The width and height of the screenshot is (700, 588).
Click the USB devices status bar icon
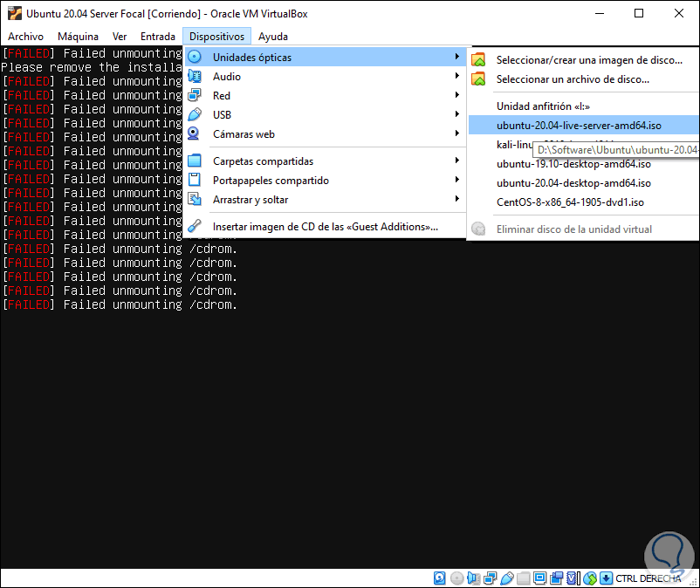[507, 578]
